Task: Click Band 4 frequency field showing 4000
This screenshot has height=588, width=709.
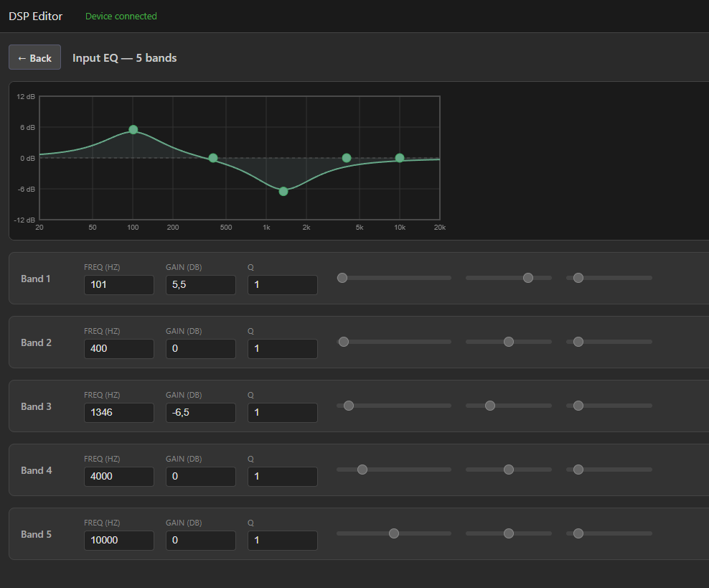Action: tap(119, 476)
